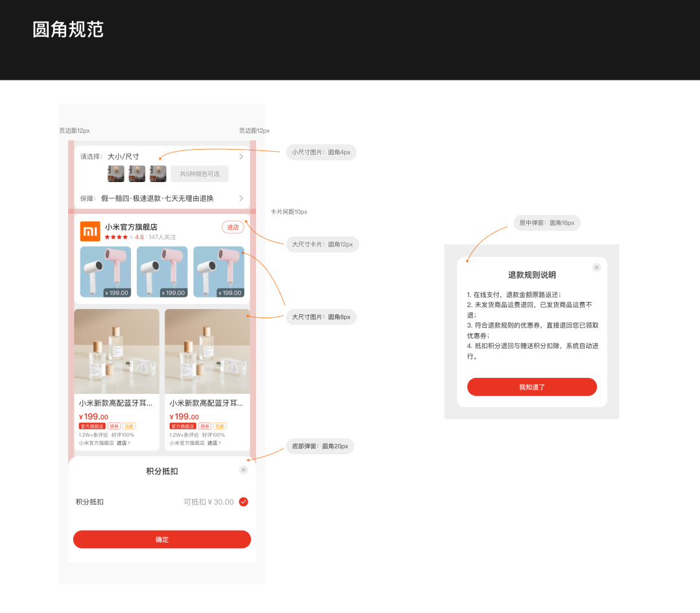Click the 共5种颜色可选 option
The width and height of the screenshot is (700, 613).
click(x=199, y=174)
